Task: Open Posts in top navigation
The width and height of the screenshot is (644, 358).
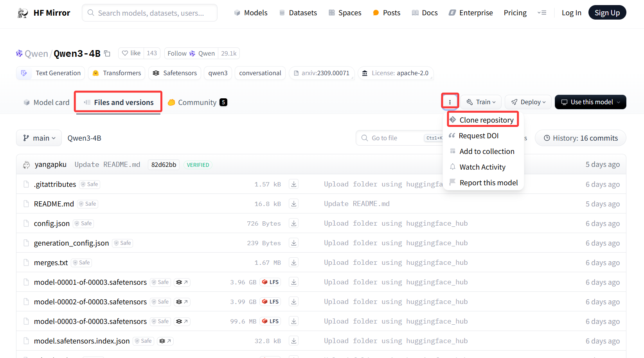Action: (387, 13)
